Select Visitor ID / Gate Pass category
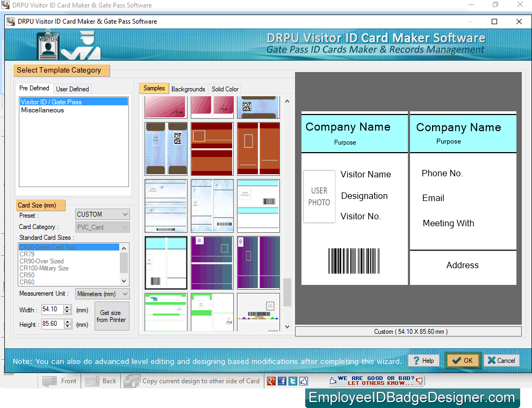532x408 pixels. coord(74,102)
